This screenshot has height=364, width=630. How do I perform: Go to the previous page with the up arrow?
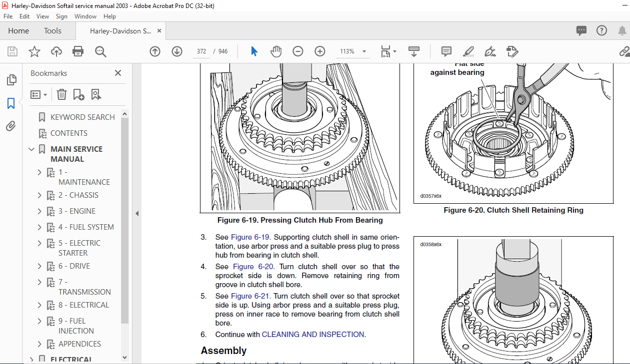(x=155, y=51)
